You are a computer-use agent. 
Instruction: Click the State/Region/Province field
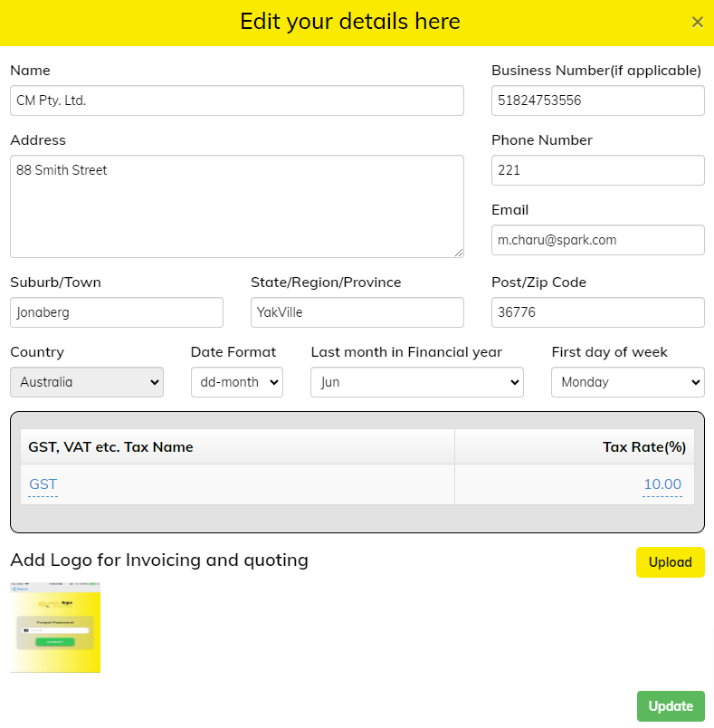coord(357,312)
